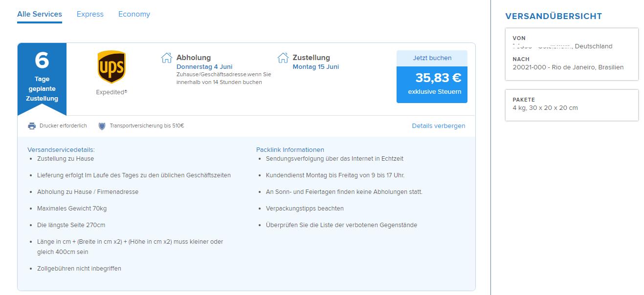Click the 35,83 € price box

pyautogui.click(x=432, y=84)
